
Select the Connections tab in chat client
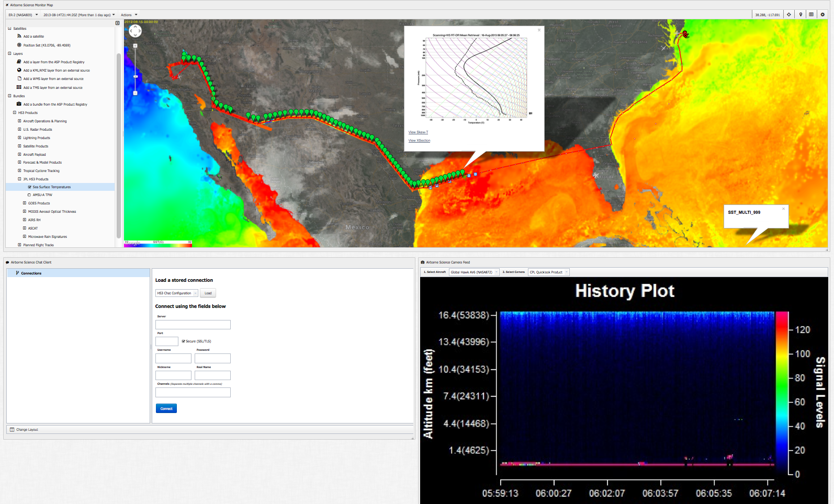[x=31, y=273]
